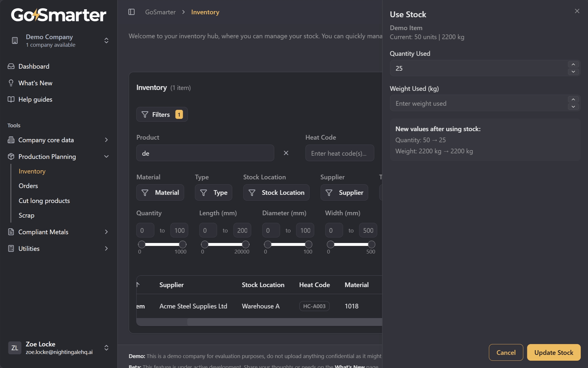Go to Orders page
Image resolution: width=588 pixels, height=368 pixels.
(x=28, y=186)
